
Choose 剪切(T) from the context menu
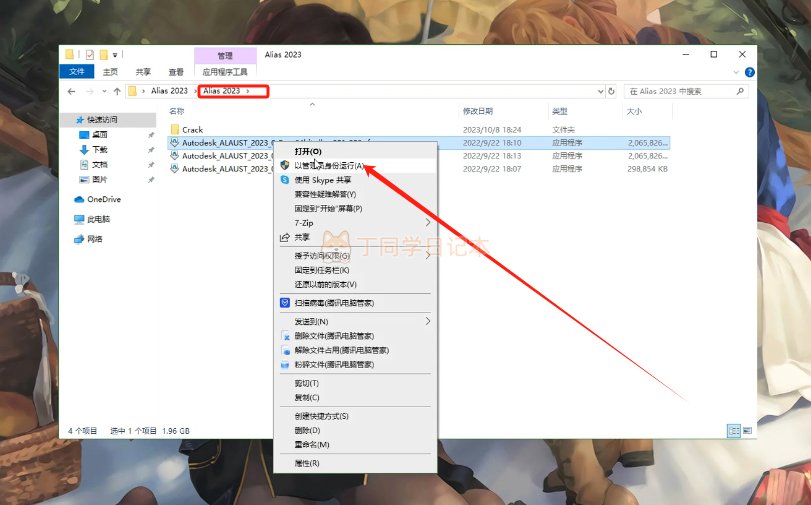click(x=355, y=383)
